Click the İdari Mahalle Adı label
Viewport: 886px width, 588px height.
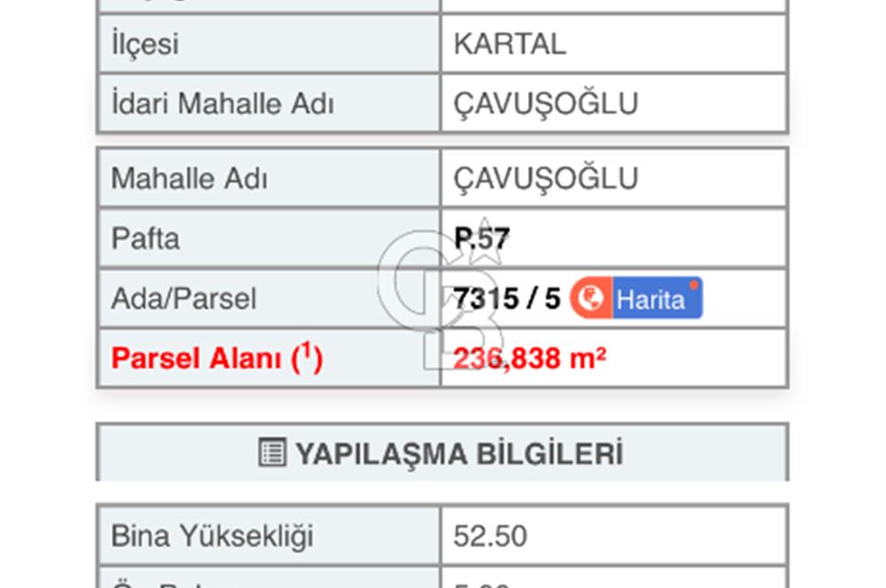(221, 103)
